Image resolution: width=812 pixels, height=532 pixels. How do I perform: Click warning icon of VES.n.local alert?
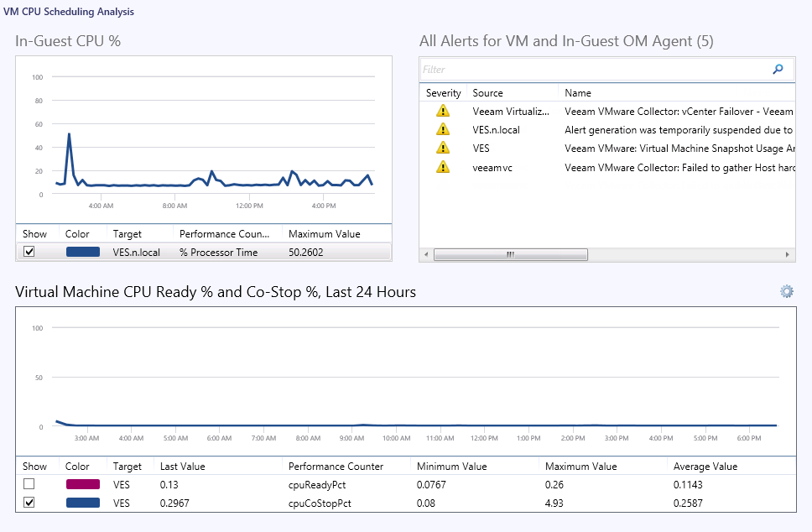(443, 129)
